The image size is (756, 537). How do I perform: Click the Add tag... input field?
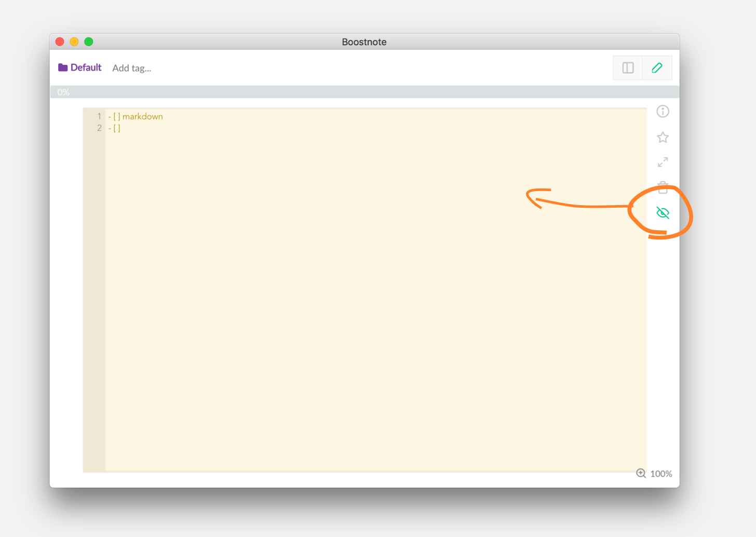132,68
